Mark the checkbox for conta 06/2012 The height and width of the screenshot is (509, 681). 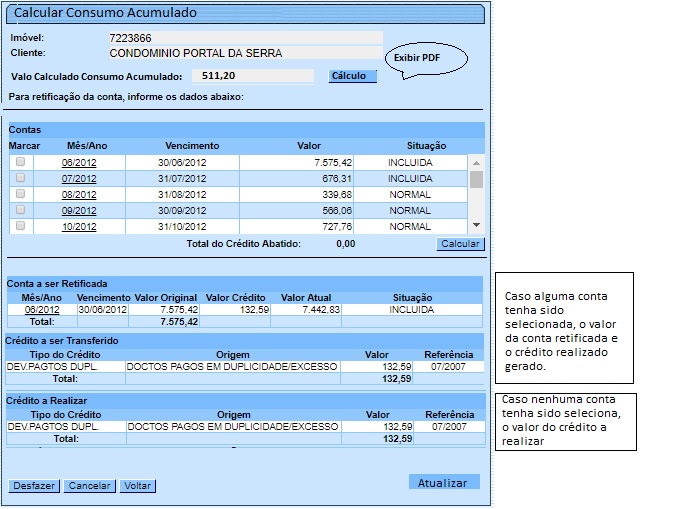20,161
